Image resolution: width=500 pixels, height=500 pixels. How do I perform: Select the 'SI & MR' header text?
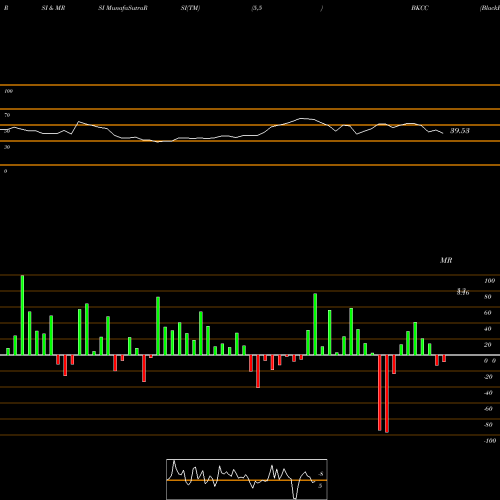53,8
